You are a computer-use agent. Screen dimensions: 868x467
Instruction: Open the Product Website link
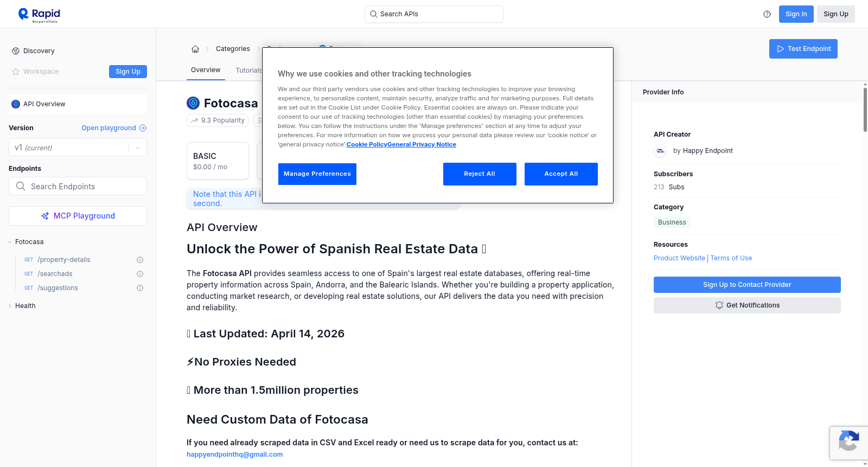(x=679, y=258)
